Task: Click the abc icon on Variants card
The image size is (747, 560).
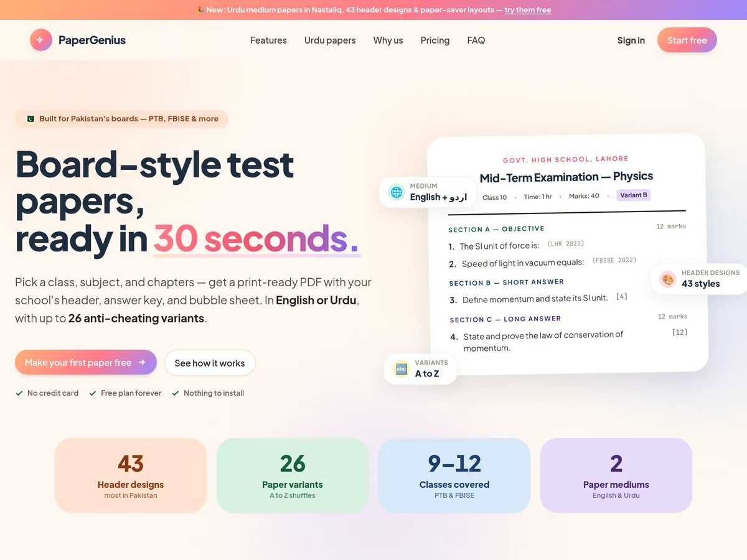Action: tap(402, 369)
